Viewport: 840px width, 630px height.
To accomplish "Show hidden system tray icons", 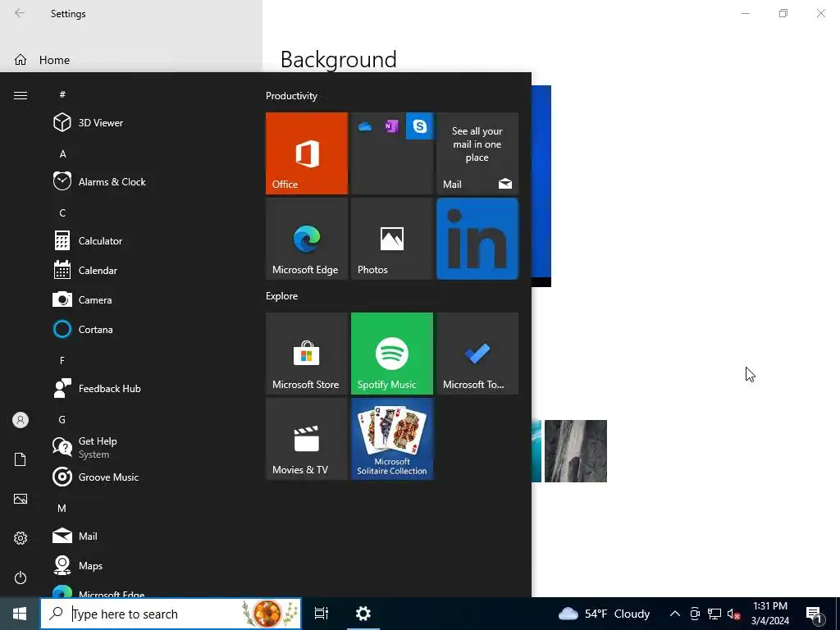I will click(675, 614).
